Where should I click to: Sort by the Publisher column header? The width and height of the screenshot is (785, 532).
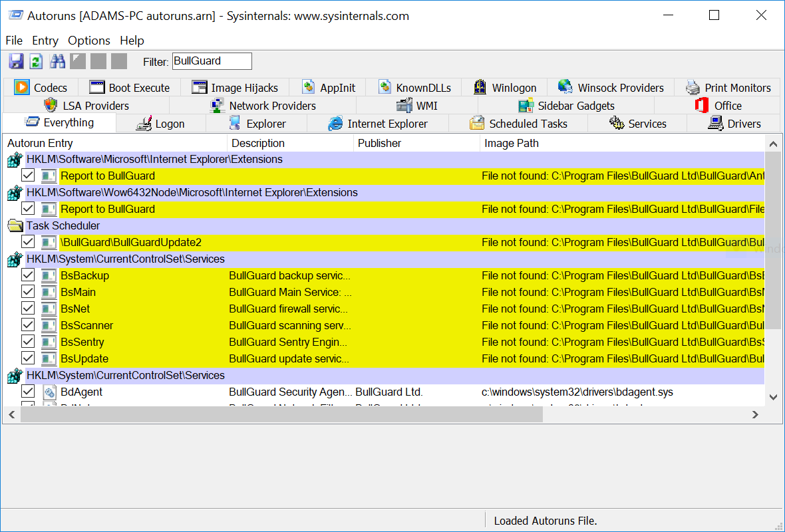[416, 143]
